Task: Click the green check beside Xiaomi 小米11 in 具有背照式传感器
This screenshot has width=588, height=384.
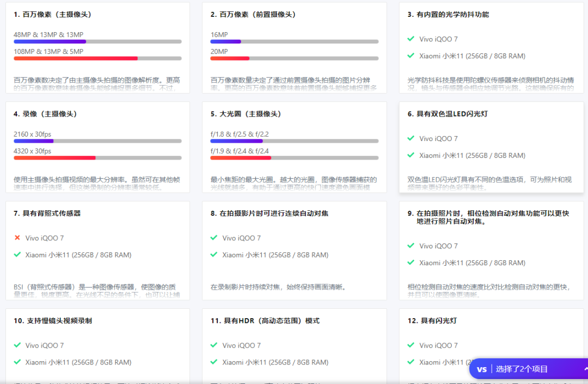Action: [17, 254]
